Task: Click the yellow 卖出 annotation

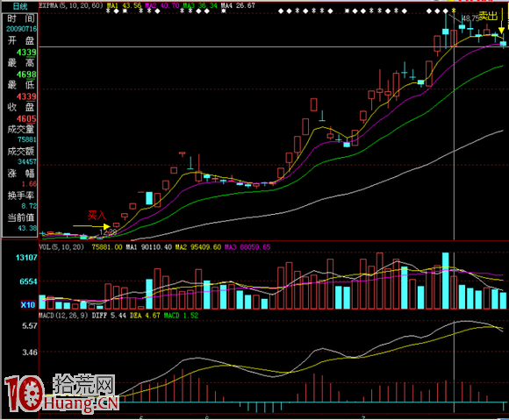Action: (x=488, y=16)
